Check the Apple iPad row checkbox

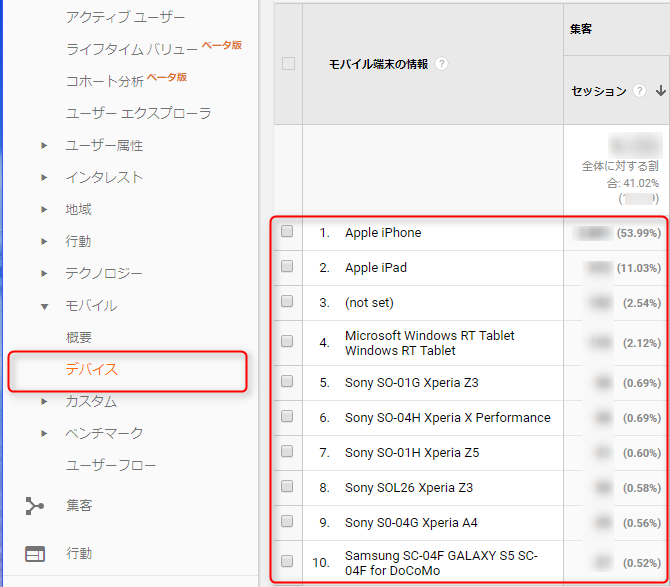tap(287, 266)
